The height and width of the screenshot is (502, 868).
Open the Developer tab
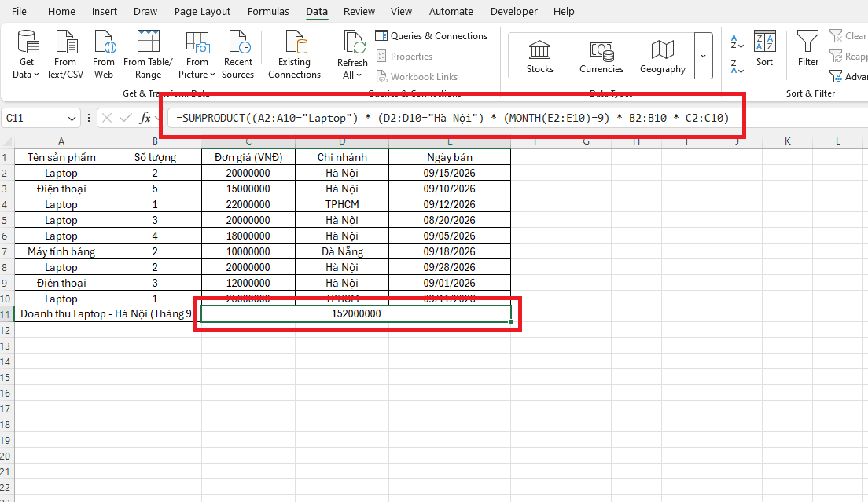513,11
